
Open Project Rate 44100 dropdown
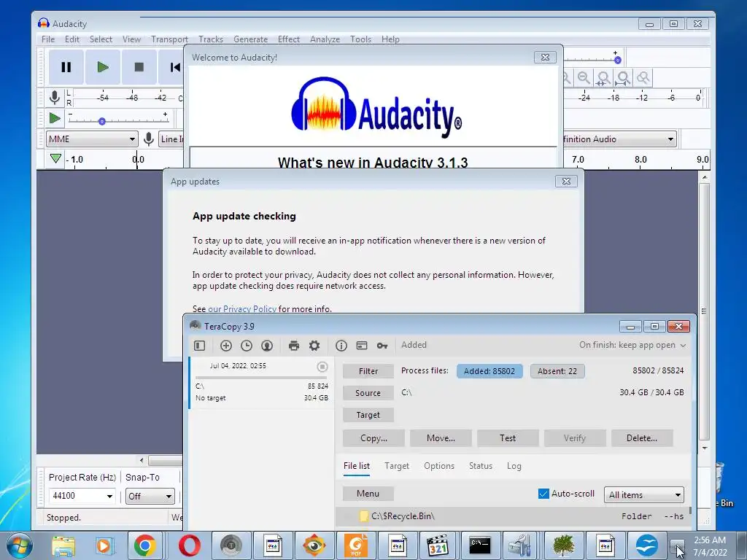[82, 496]
